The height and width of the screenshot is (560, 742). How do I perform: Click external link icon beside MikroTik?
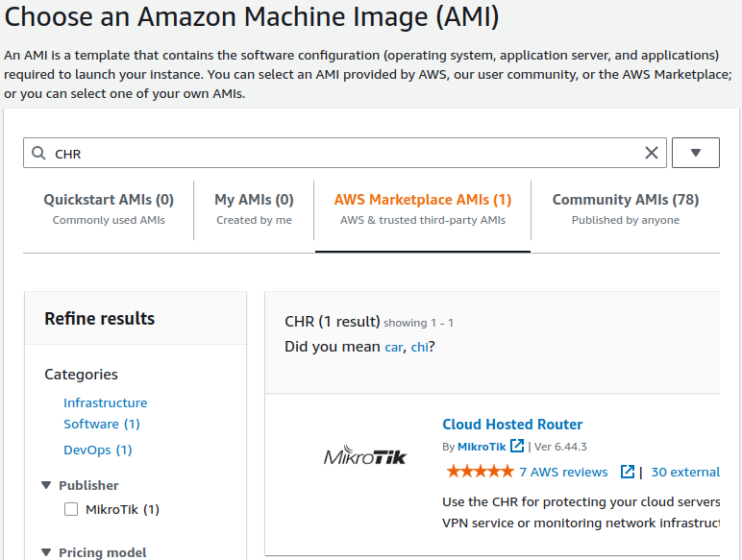click(x=517, y=446)
